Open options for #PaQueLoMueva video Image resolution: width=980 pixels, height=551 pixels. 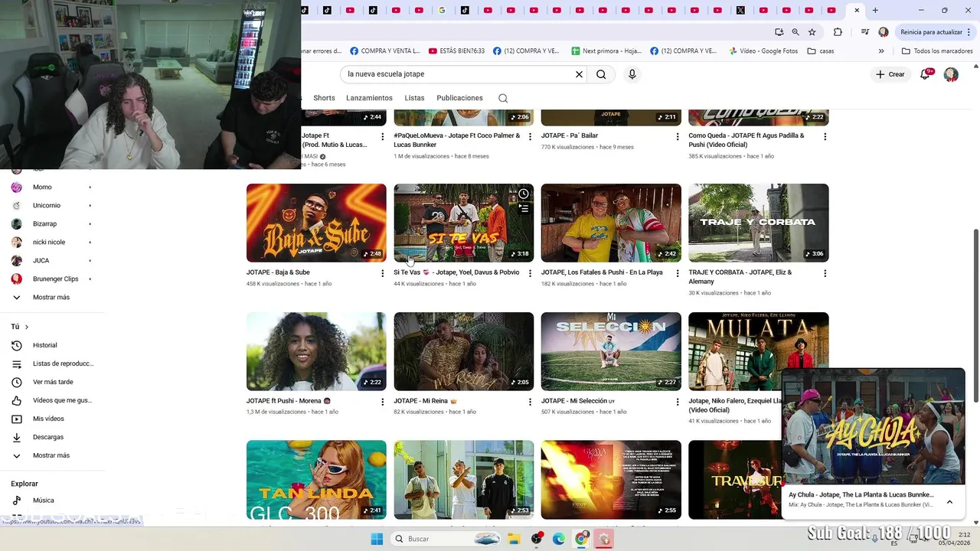coord(530,137)
